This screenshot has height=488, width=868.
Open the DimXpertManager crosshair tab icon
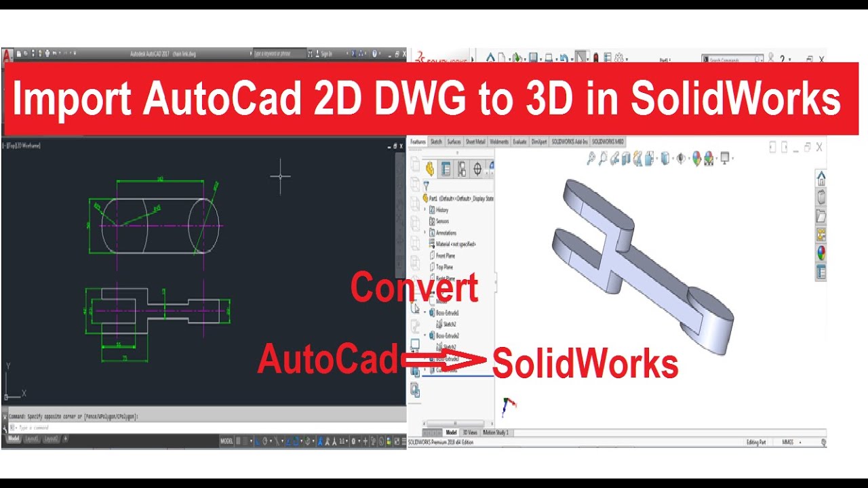[x=477, y=169]
